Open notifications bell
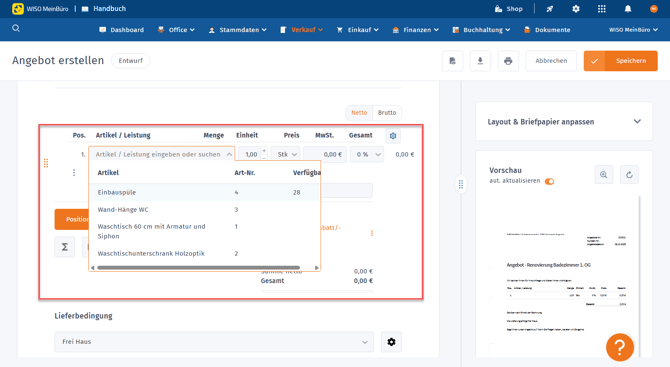670x367 pixels. pyautogui.click(x=628, y=9)
